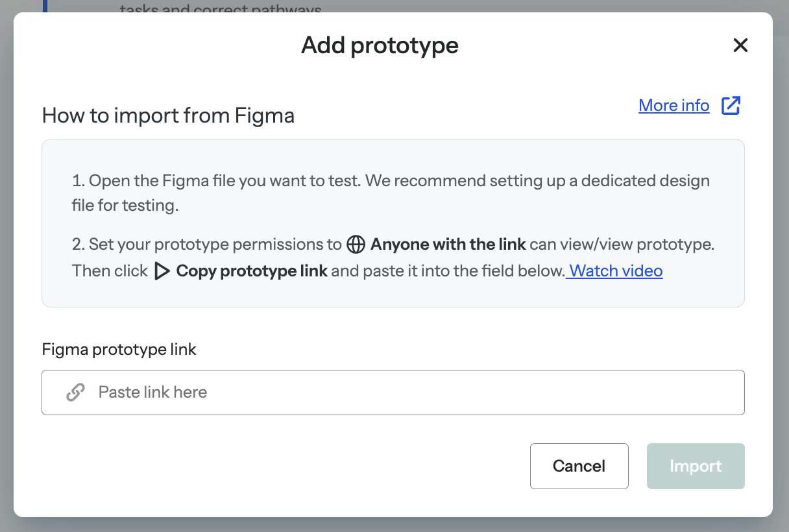Click the bold Copy prototype link text

(x=252, y=271)
